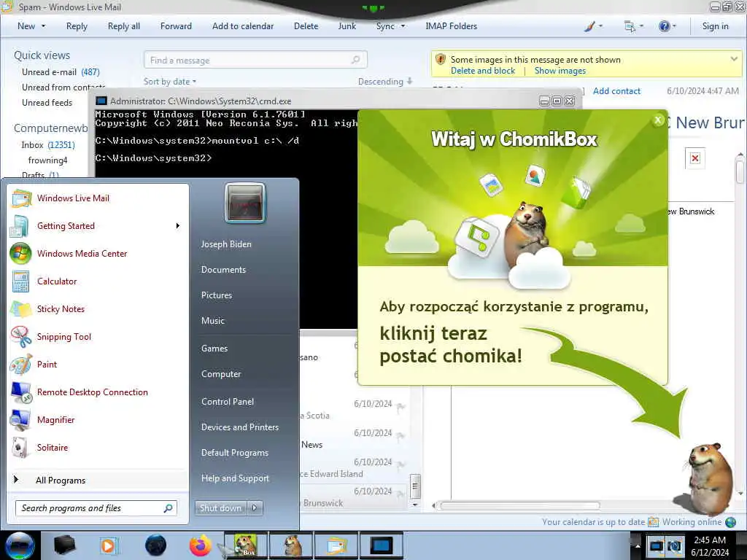
Task: Show hidden system tray icons arrow
Action: [638, 545]
